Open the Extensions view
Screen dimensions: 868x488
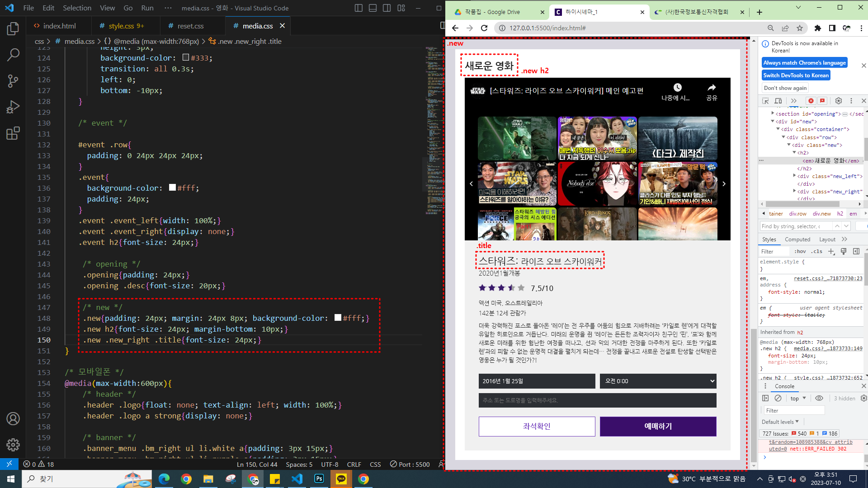click(13, 133)
